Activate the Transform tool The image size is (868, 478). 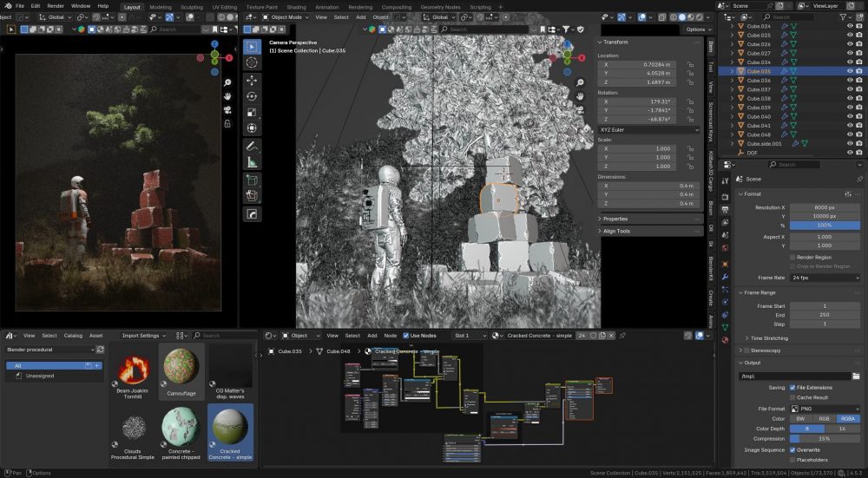[252, 128]
